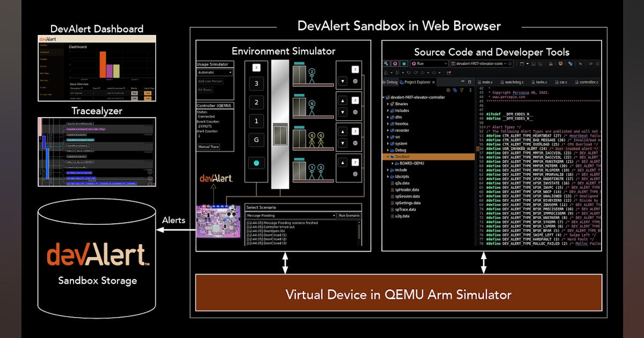Screen dimensions: 644x338
Task: Click the launch configuration gear icon
Action: (510, 63)
